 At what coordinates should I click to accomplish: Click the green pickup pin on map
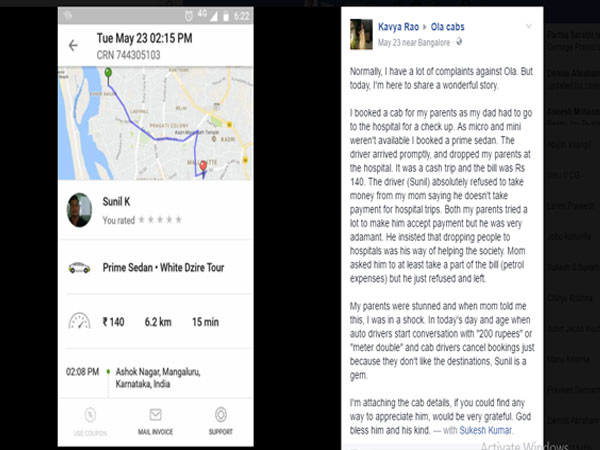108,72
